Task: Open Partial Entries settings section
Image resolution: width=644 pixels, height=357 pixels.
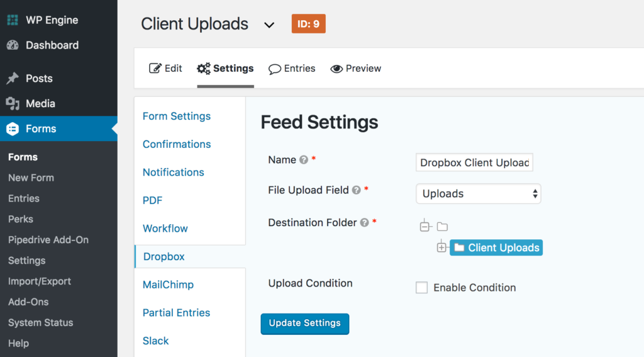Action: pos(176,312)
